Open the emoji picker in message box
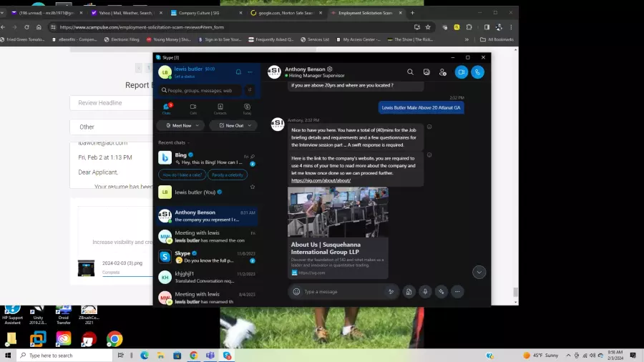Viewport: 644px width, 362px height. point(296,291)
